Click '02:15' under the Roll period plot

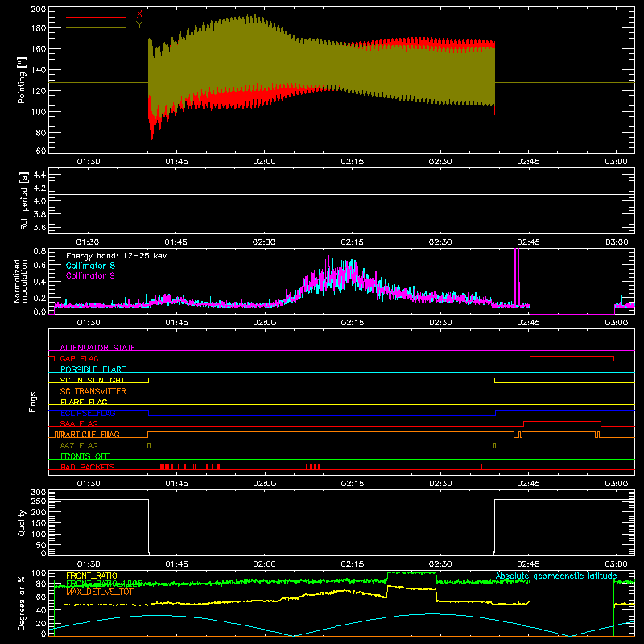point(352,242)
